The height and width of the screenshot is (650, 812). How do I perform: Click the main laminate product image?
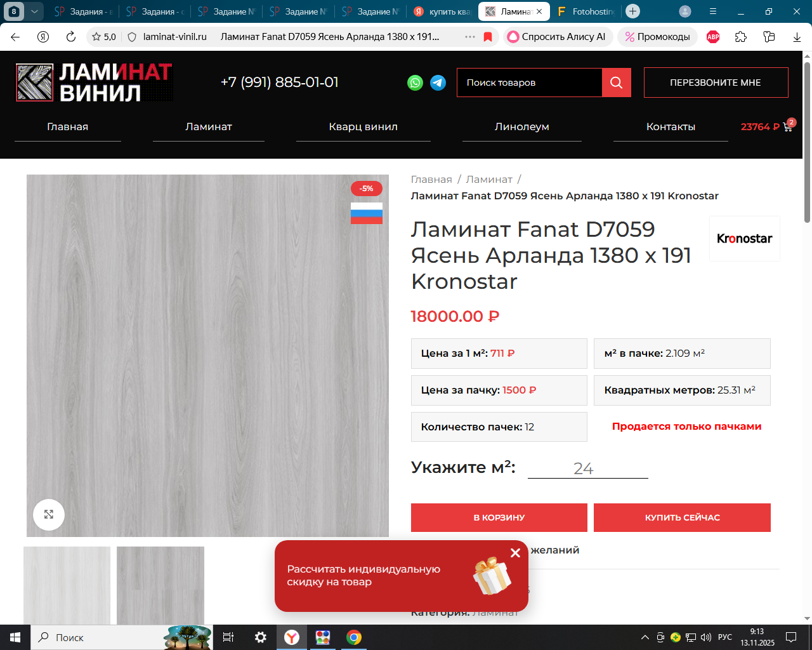click(207, 355)
